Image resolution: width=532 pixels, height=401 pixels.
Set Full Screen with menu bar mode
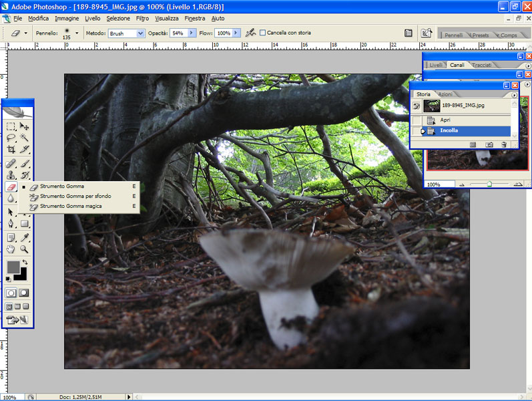pos(17,307)
